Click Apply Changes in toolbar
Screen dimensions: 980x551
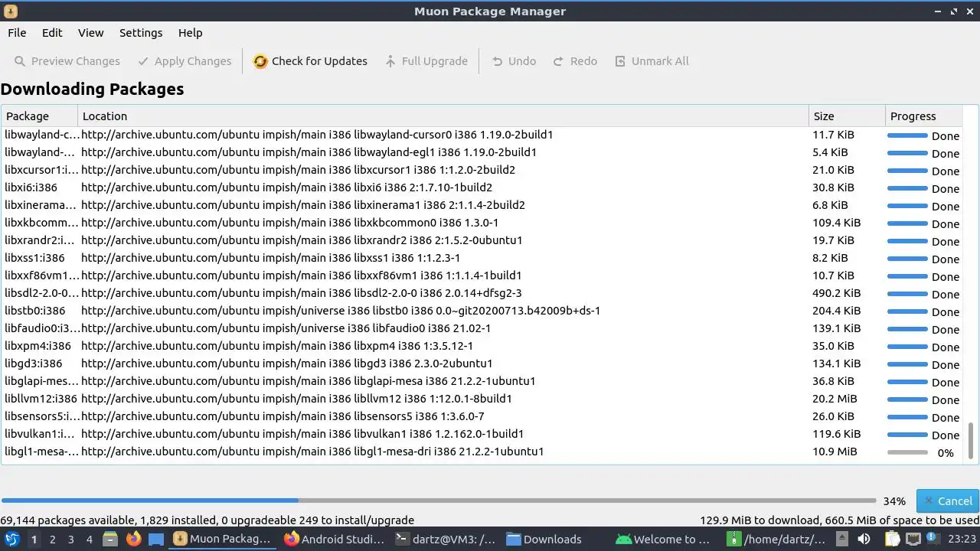184,61
